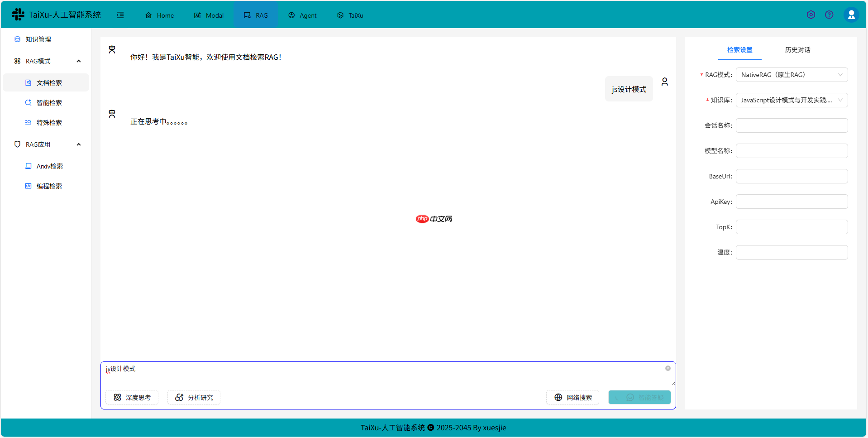The width and height of the screenshot is (868, 438).
Task: Switch to the 历史对话 tab
Action: tap(797, 50)
